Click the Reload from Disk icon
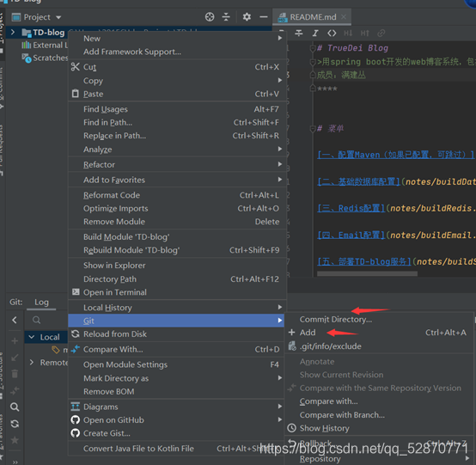 76,333
